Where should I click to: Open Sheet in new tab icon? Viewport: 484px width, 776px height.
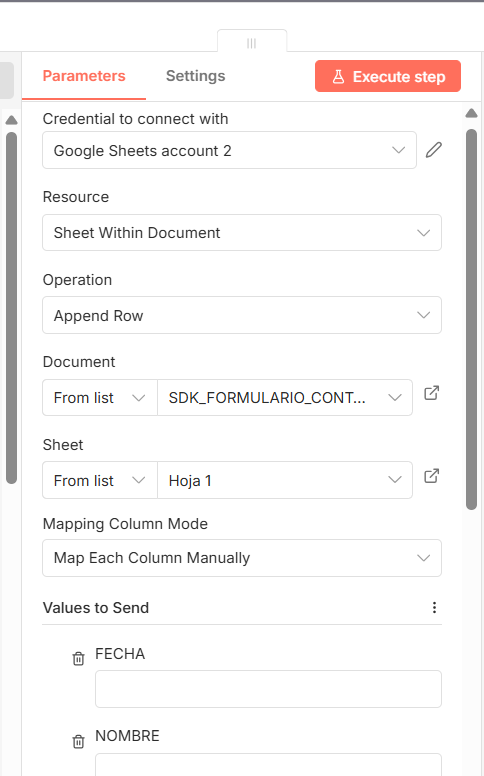432,476
